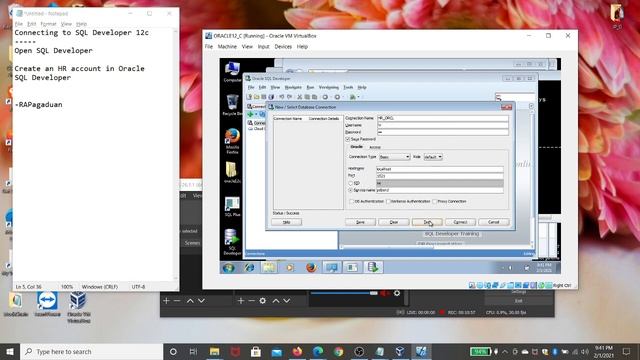Image resolution: width=640 pixels, height=360 pixels.
Task: Click the Open folder icon in SQL Developer toolbar
Action: (256, 97)
